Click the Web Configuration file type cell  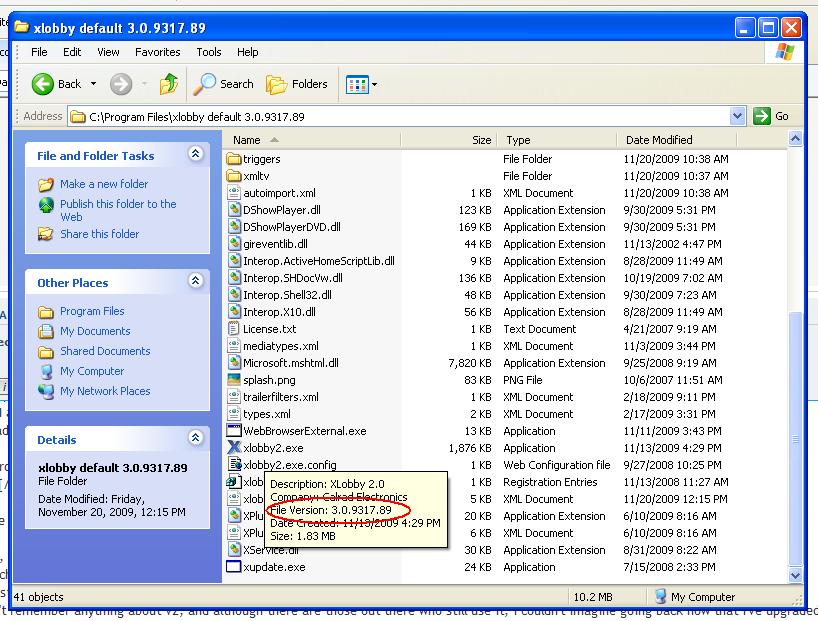point(557,465)
